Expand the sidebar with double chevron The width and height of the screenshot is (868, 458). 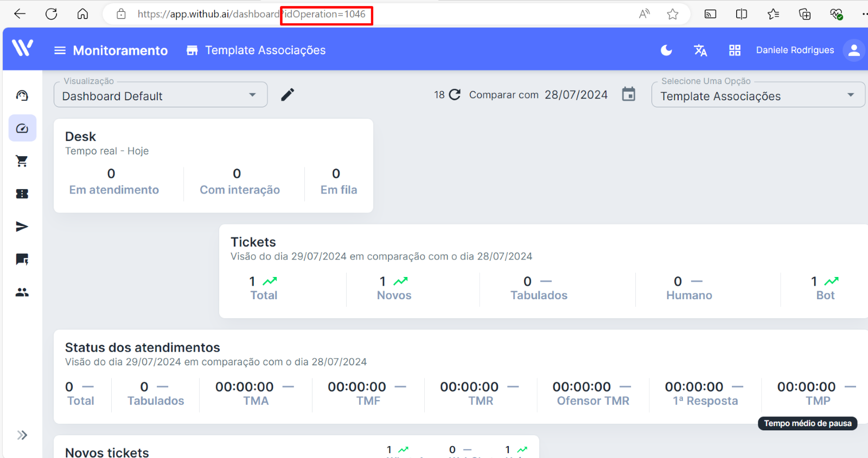22,435
